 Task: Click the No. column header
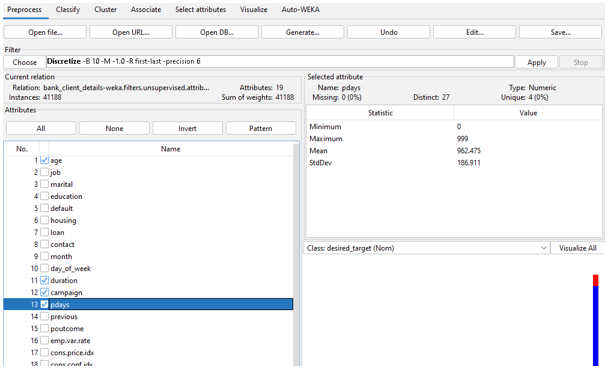(22, 149)
